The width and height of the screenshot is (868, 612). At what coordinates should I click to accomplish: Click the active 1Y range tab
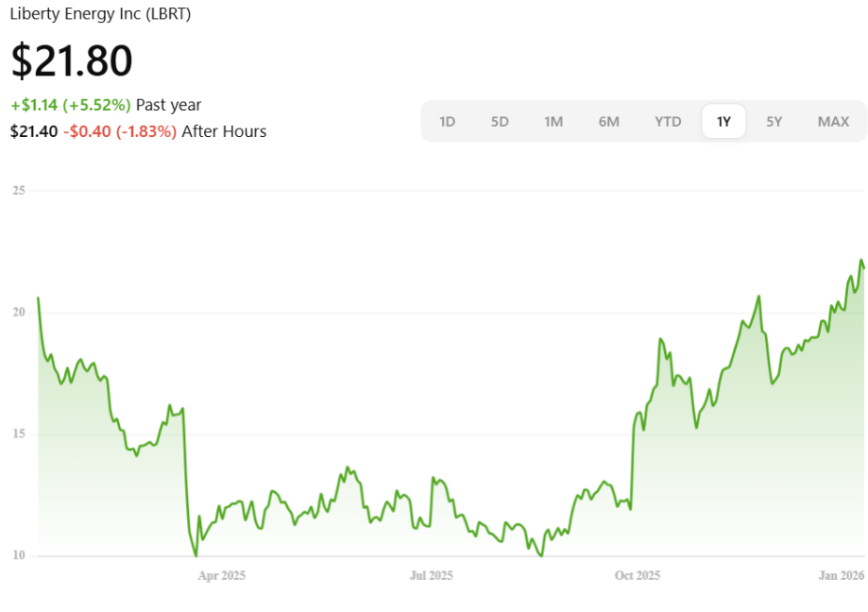coord(723,121)
